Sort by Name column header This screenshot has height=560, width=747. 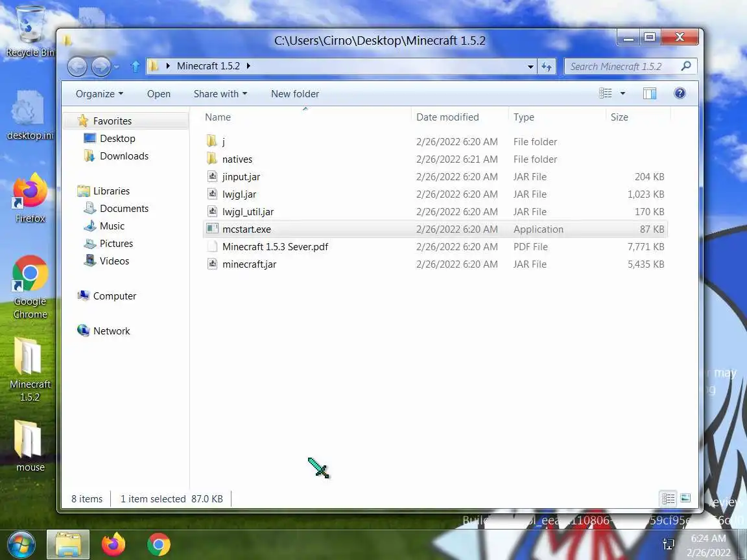(305, 117)
